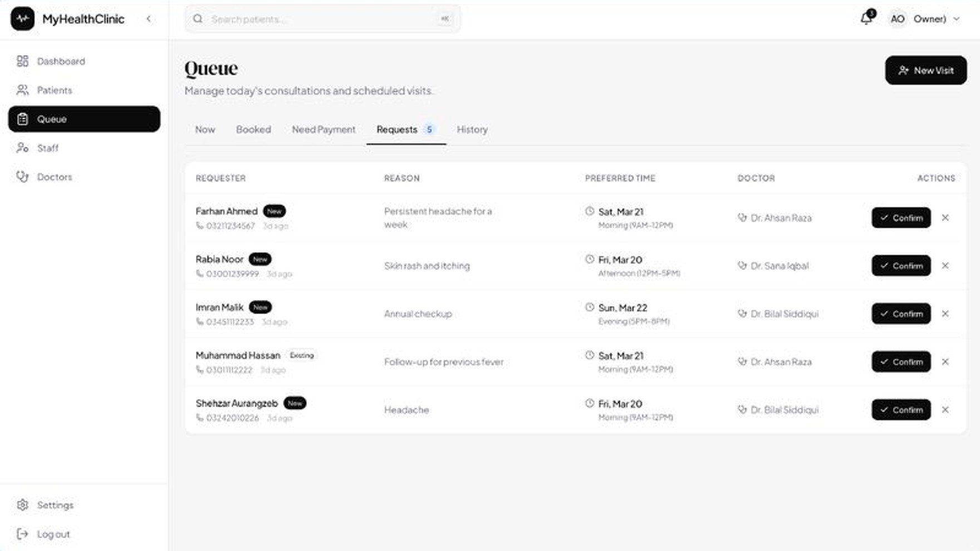The width and height of the screenshot is (980, 551).
Task: Select the Now tab
Action: tap(205, 130)
